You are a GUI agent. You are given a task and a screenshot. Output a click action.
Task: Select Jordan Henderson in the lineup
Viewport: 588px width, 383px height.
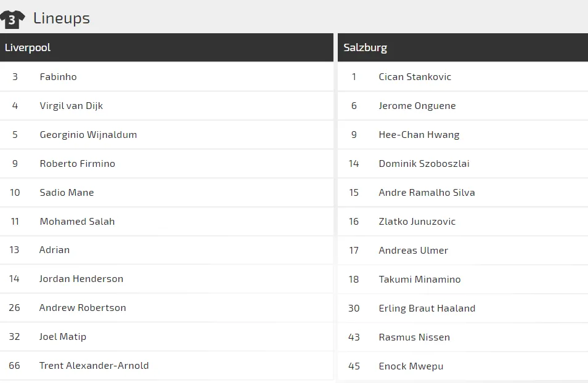pos(81,279)
